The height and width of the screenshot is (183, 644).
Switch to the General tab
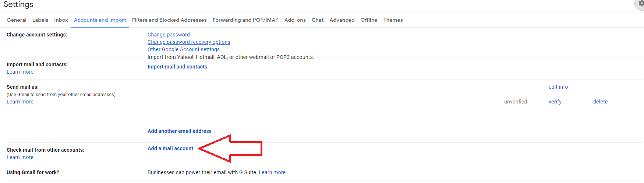pos(17,20)
